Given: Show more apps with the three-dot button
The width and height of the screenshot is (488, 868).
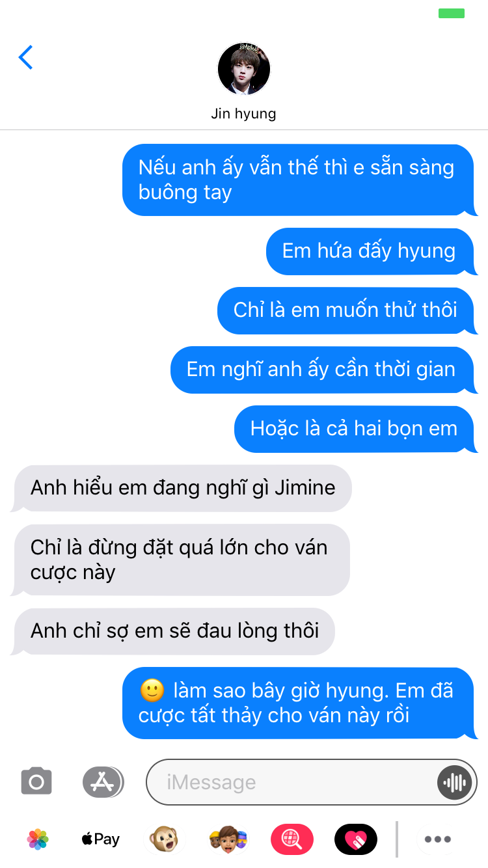Looking at the screenshot, I should pyautogui.click(x=437, y=839).
